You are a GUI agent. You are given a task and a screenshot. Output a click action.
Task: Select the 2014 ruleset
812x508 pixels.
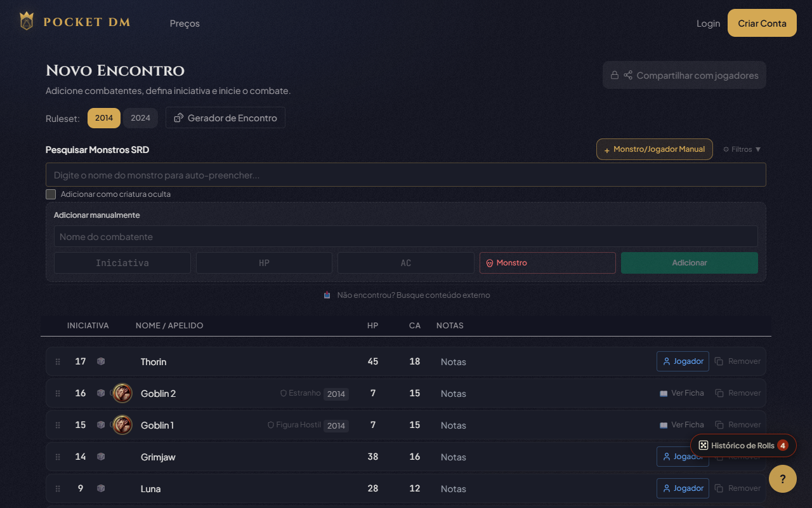(104, 118)
